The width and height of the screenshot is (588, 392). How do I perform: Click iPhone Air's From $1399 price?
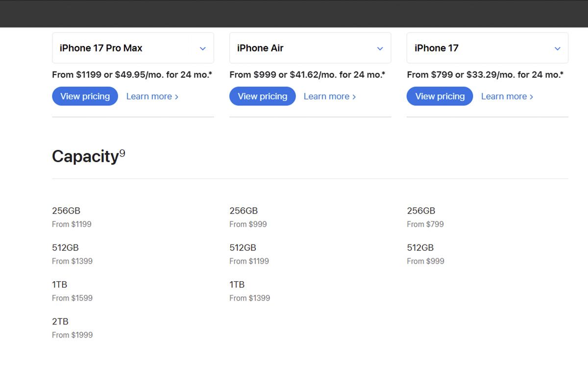pos(249,298)
